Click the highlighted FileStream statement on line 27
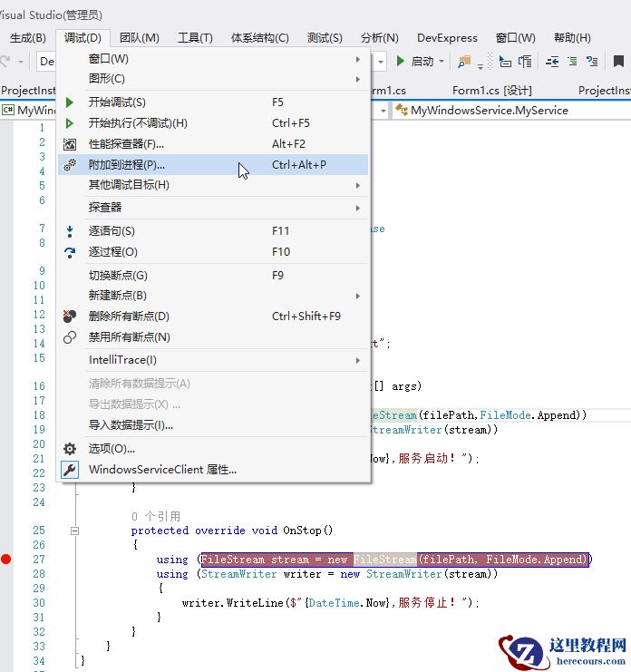Screen dimensions: 631x672 coord(394,560)
